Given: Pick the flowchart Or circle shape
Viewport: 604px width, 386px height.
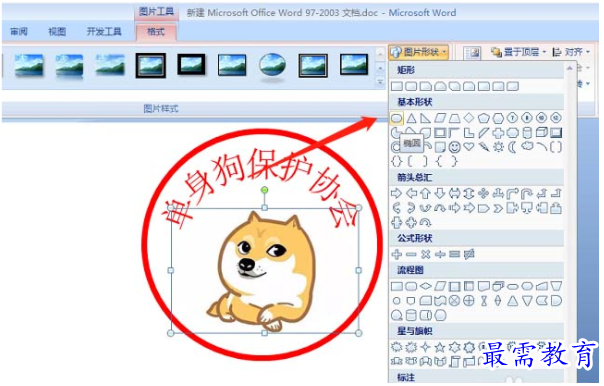Looking at the screenshot, I should (469, 300).
